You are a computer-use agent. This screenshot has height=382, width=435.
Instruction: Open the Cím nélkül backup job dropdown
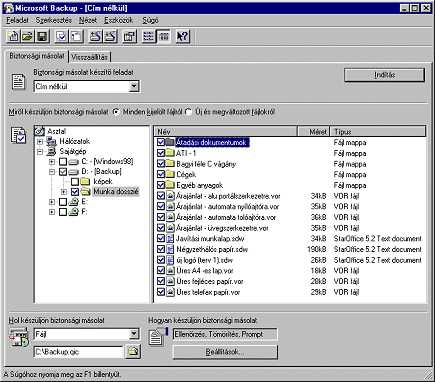(x=134, y=87)
